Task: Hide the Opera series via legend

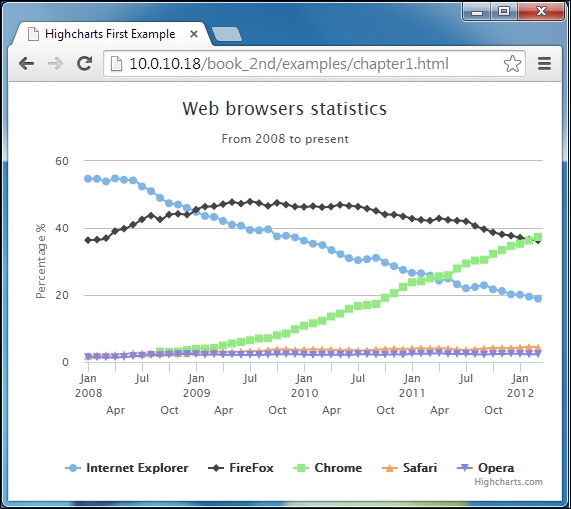Action: pos(485,468)
